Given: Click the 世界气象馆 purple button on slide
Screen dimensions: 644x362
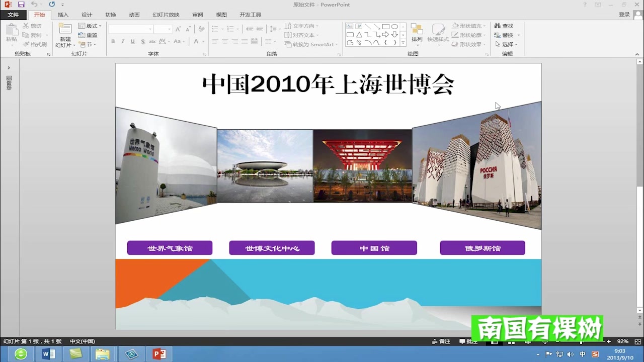Looking at the screenshot, I should pyautogui.click(x=170, y=248).
